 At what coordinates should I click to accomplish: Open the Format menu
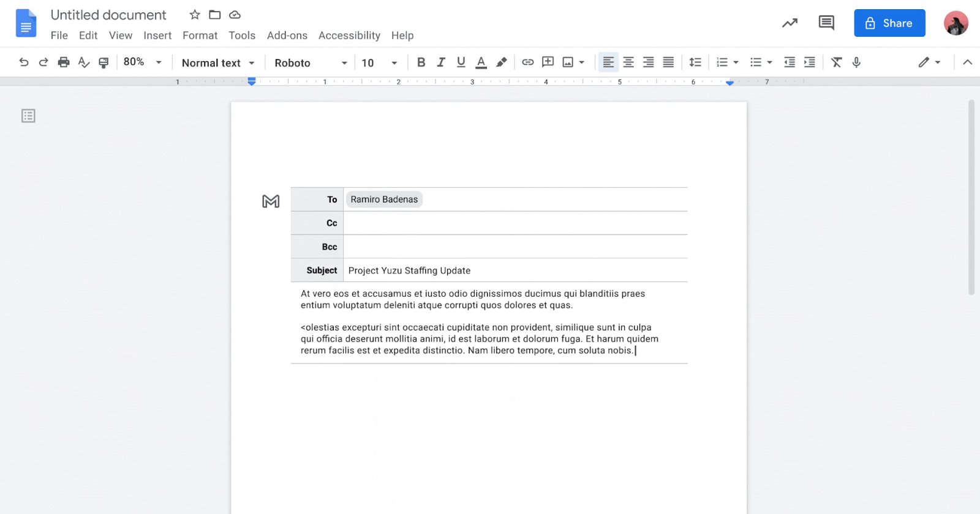(x=200, y=35)
